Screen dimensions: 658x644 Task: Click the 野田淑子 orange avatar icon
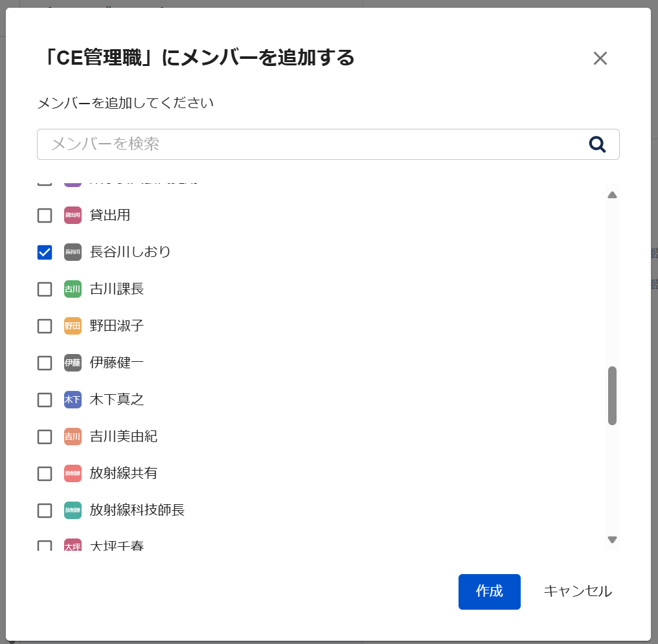click(x=73, y=326)
